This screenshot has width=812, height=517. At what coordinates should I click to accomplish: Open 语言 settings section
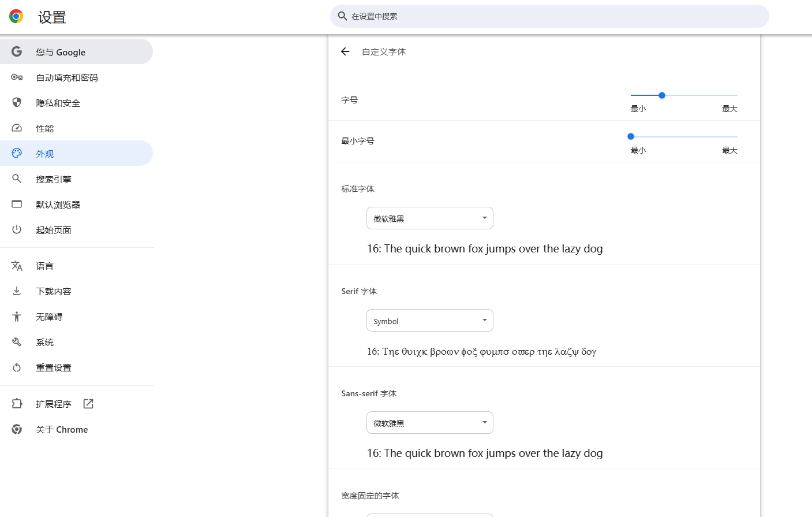pyautogui.click(x=76, y=266)
